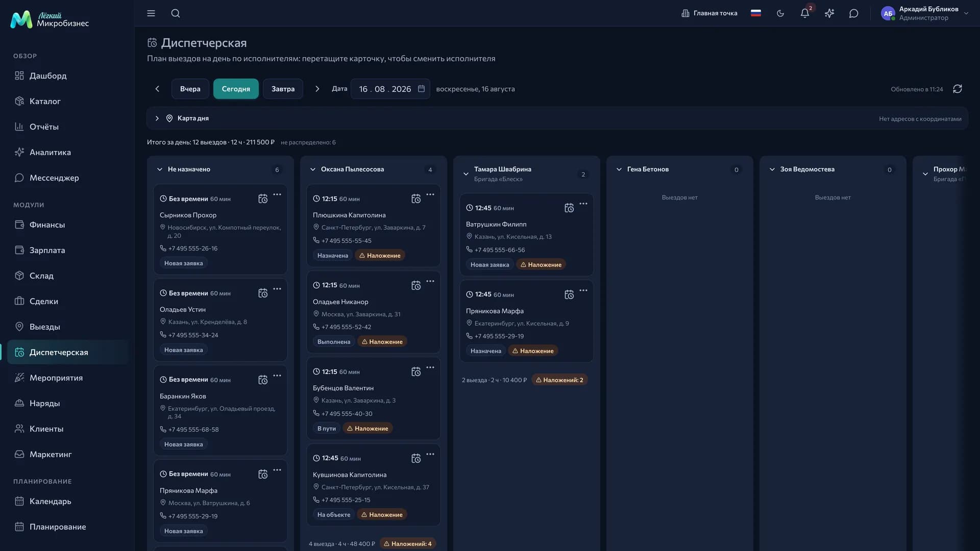Screen dimensions: 980x551
Task: Go to Наряды module
Action: tap(67, 403)
